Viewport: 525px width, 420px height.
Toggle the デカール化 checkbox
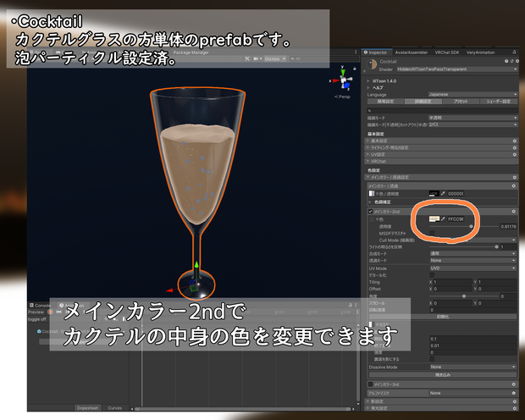click(x=432, y=275)
